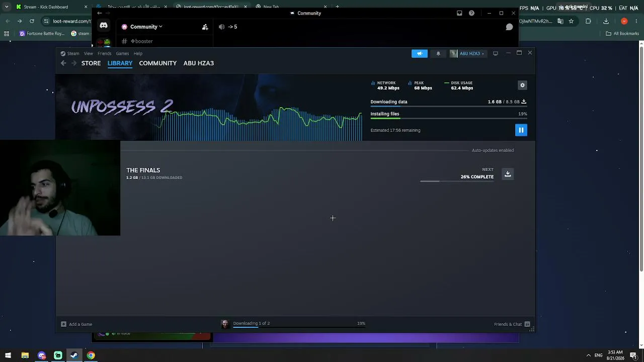The image size is (644, 362).
Task: Invite people to Discord Community server
Action: 205,27
